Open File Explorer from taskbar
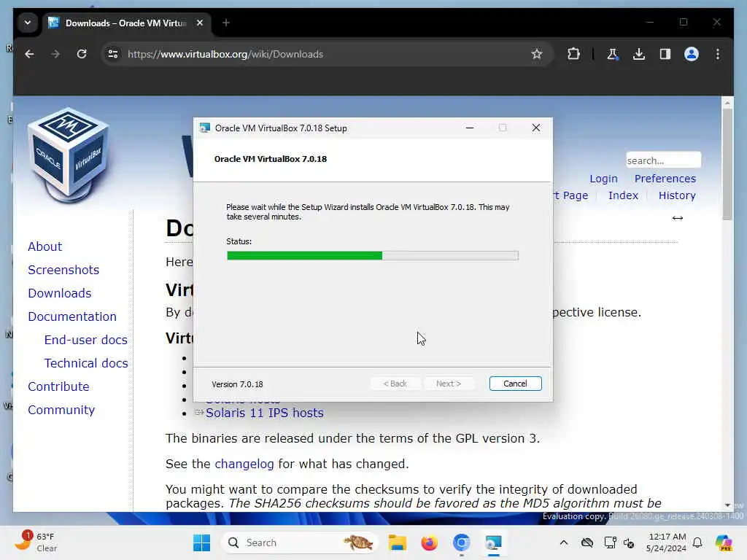The width and height of the screenshot is (747, 560). [398, 542]
